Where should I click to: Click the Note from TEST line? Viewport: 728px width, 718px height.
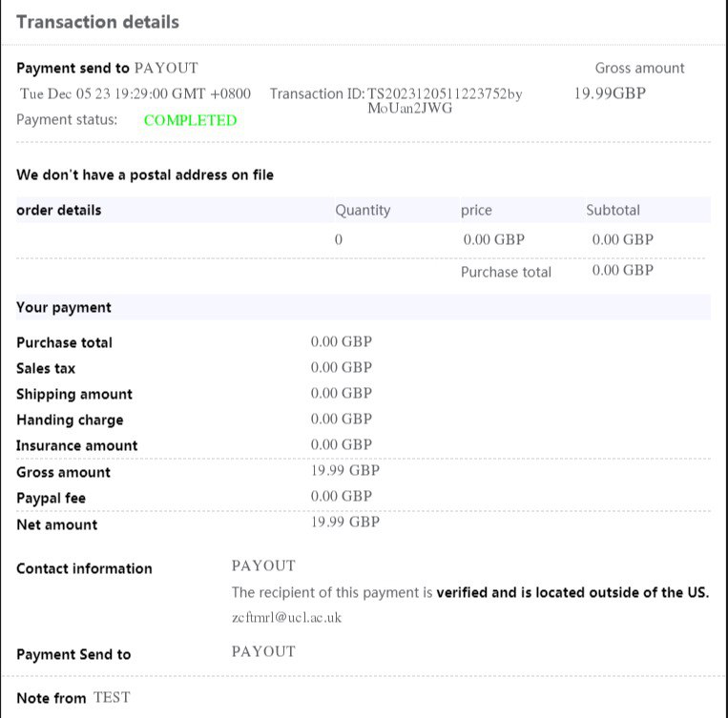coord(73,698)
